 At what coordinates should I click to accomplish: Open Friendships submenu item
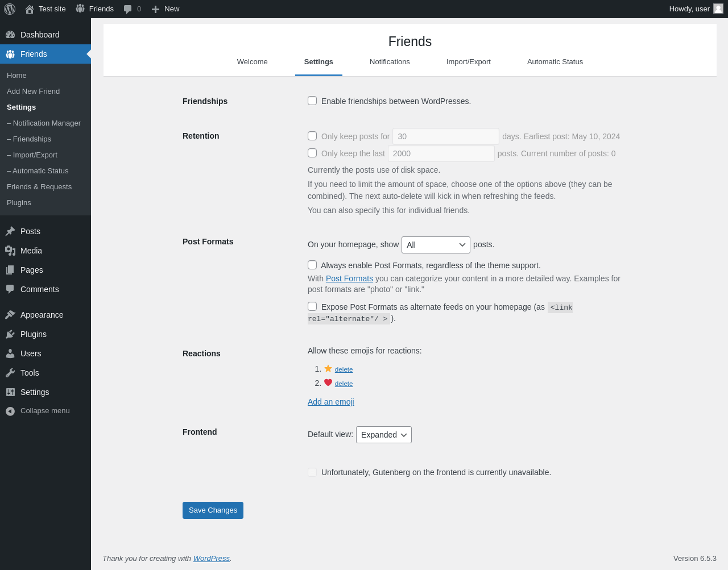[x=45, y=139]
